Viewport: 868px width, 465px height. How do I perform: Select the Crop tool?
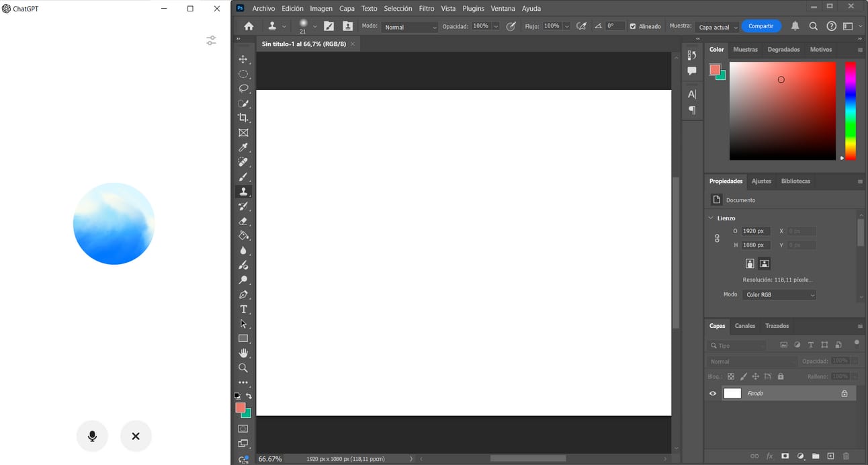pyautogui.click(x=243, y=118)
